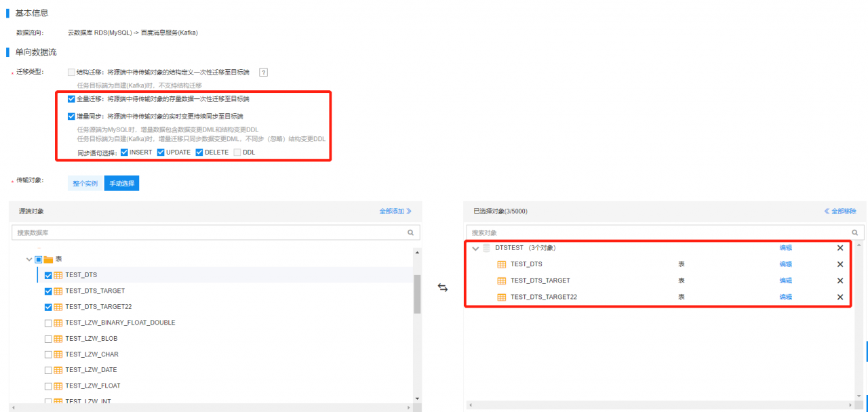Select the 手动选择 option
This screenshot has width=868, height=412.
[x=121, y=184]
